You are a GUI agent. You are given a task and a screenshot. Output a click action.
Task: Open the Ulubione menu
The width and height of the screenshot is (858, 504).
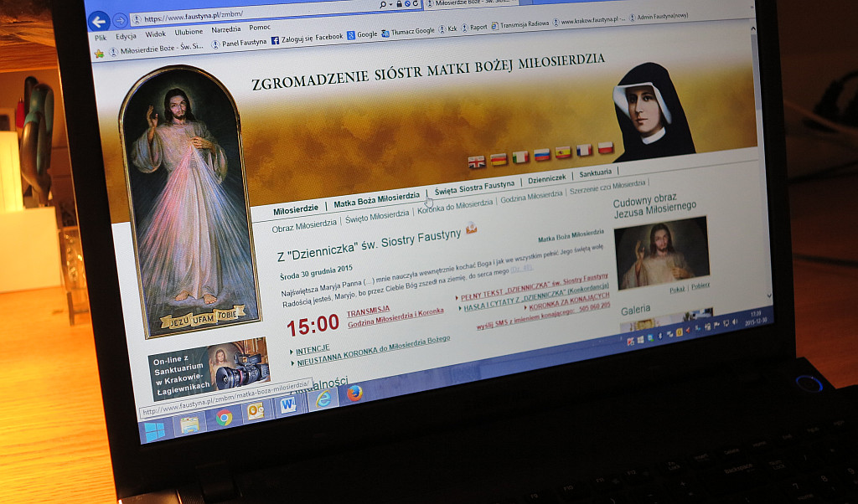tap(189, 32)
